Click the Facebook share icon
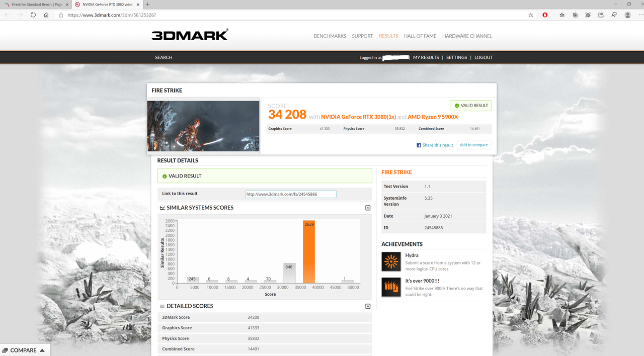 tap(419, 145)
